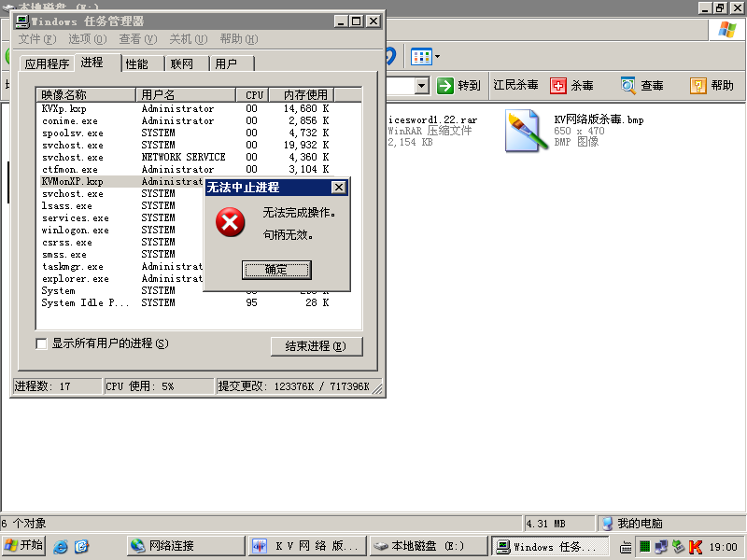Switch to KV网络版 taskbar window
This screenshot has width=747, height=560.
pyautogui.click(x=307, y=546)
